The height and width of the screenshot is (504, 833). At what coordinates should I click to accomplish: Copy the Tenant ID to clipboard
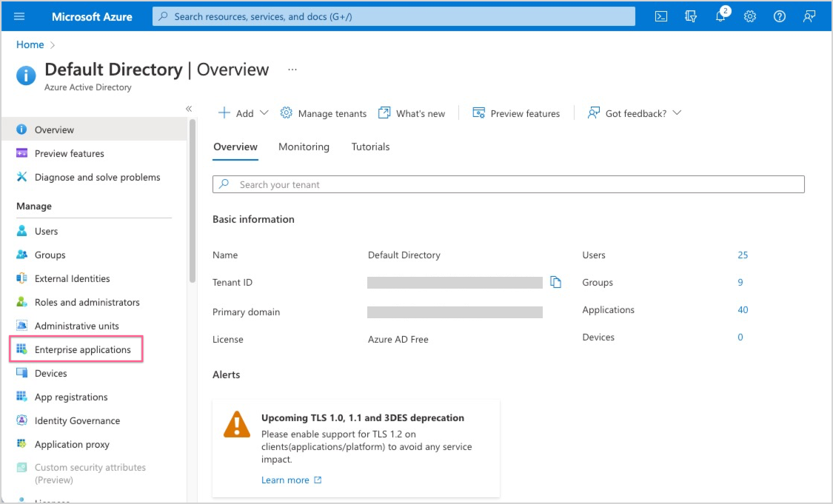[556, 282]
